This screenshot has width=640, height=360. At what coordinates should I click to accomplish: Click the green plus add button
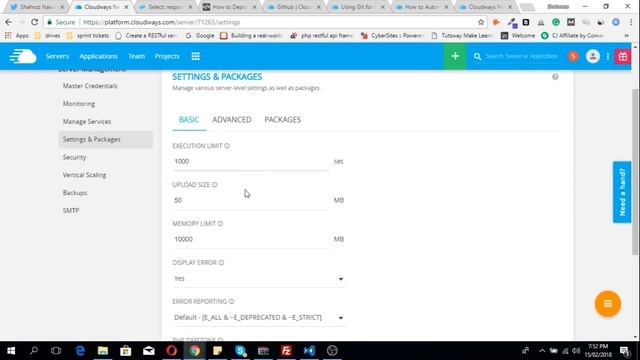click(455, 56)
